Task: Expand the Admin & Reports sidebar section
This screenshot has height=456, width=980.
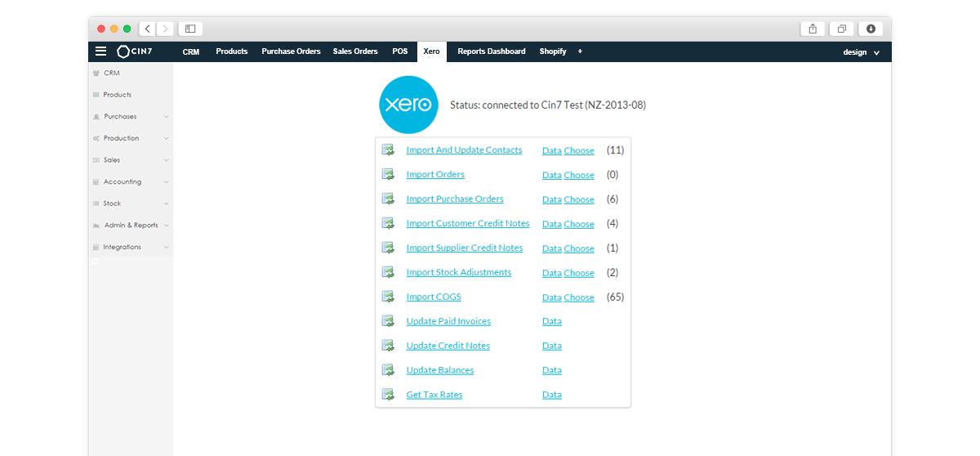Action: pos(131,225)
